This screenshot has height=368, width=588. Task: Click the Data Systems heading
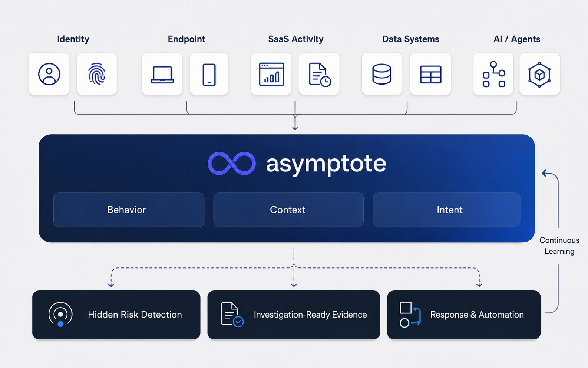click(411, 39)
